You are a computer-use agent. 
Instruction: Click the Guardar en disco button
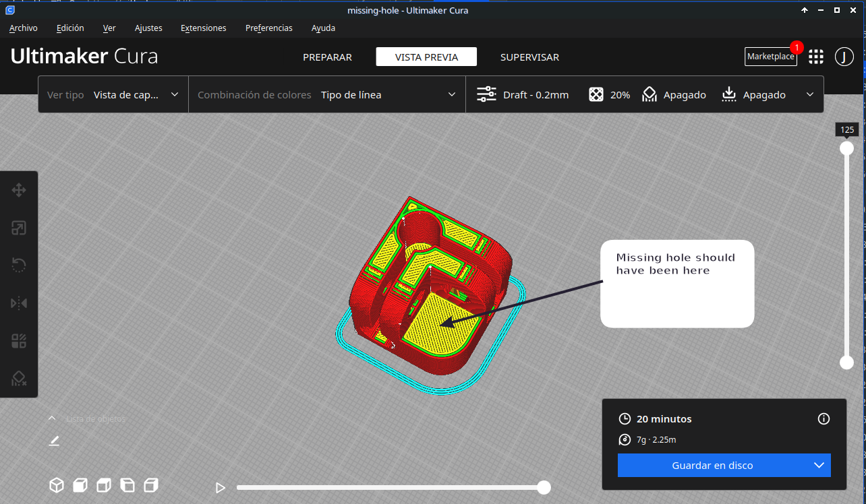click(713, 466)
